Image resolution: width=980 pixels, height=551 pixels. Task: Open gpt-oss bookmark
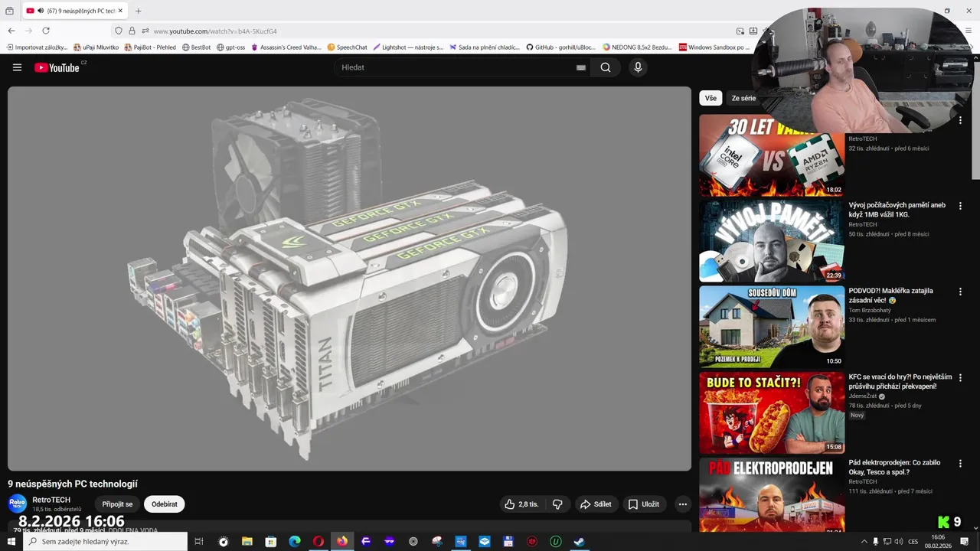click(x=231, y=47)
